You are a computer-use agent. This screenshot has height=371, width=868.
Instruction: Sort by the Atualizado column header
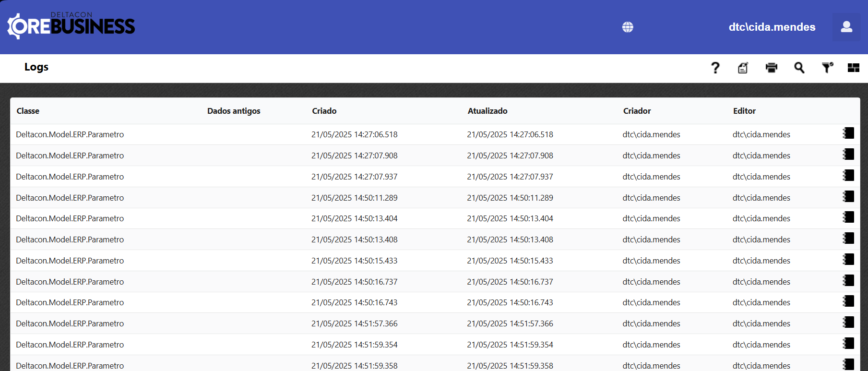(x=487, y=111)
